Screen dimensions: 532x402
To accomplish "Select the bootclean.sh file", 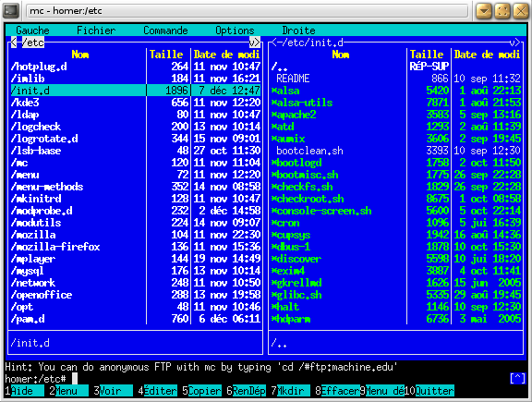I will tap(396, 151).
